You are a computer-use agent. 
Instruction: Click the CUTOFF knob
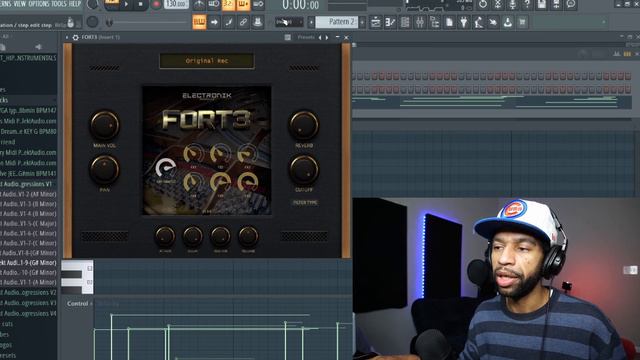pyautogui.click(x=304, y=169)
